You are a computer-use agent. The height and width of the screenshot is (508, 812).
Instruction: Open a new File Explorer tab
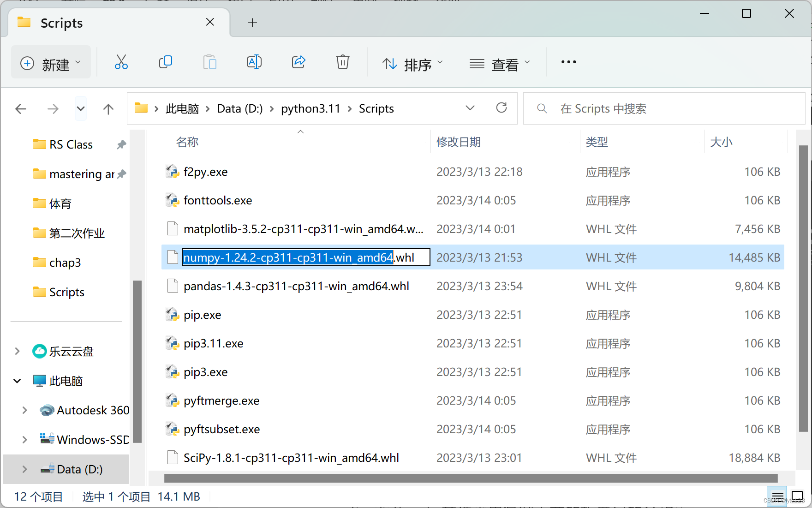point(252,22)
